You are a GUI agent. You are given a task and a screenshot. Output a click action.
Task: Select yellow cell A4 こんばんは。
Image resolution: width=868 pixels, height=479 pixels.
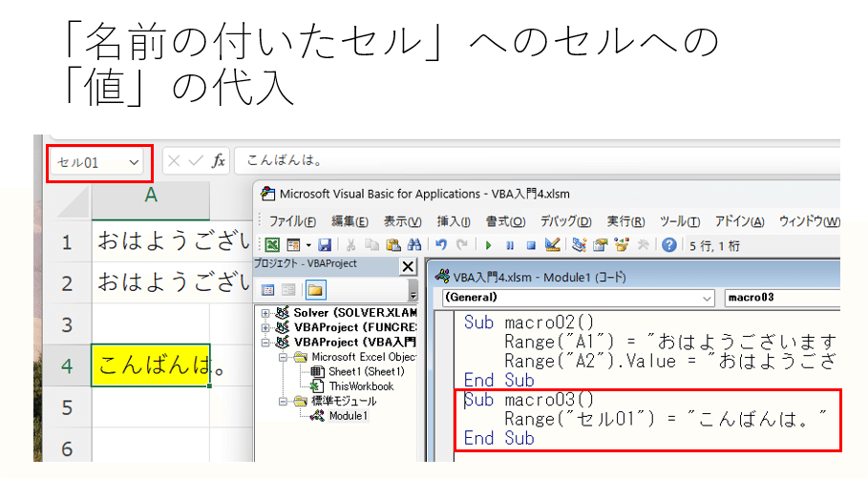[x=151, y=365]
